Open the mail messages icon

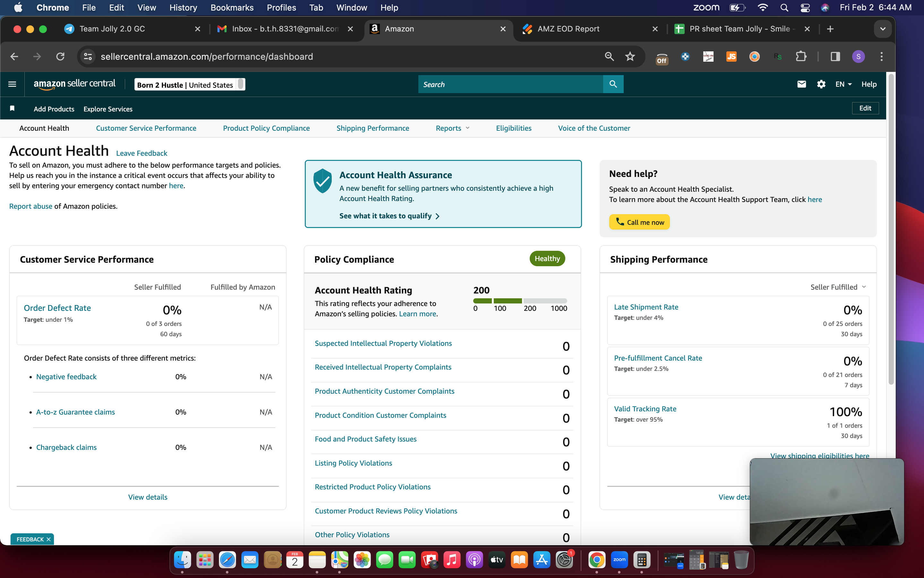pos(801,84)
